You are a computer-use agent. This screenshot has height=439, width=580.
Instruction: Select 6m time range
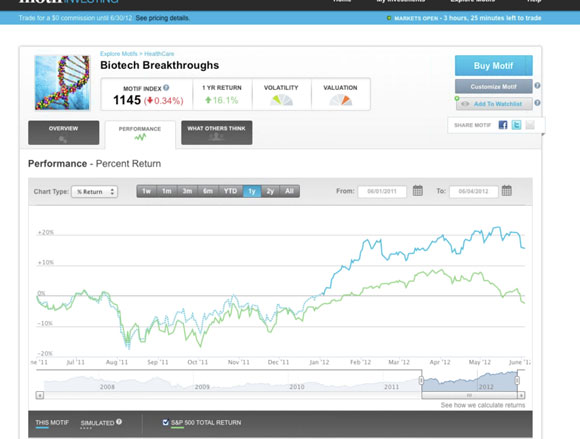point(208,191)
